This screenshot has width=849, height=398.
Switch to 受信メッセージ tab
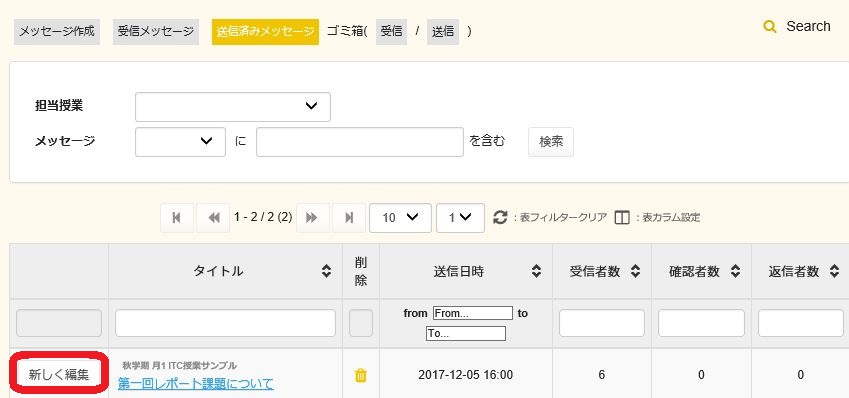(156, 31)
